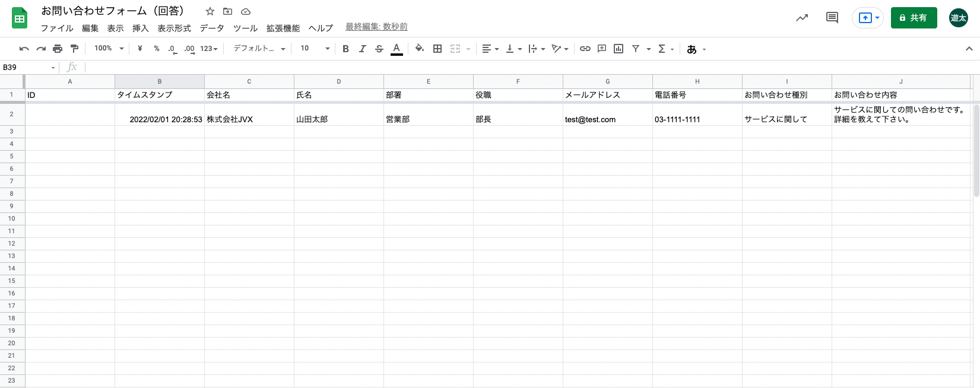Toggle italic formatting

click(362, 49)
